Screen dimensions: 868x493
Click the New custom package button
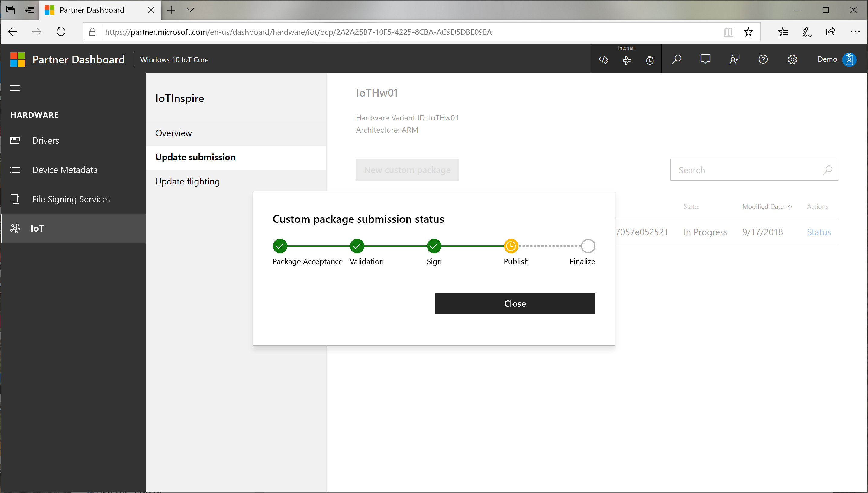407,170
